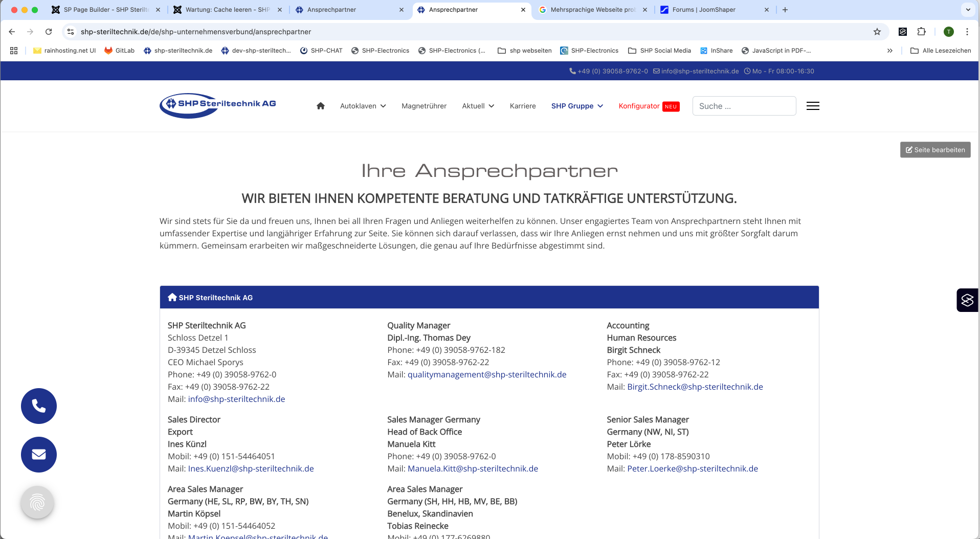Bookmark page with the star icon

coord(877,32)
